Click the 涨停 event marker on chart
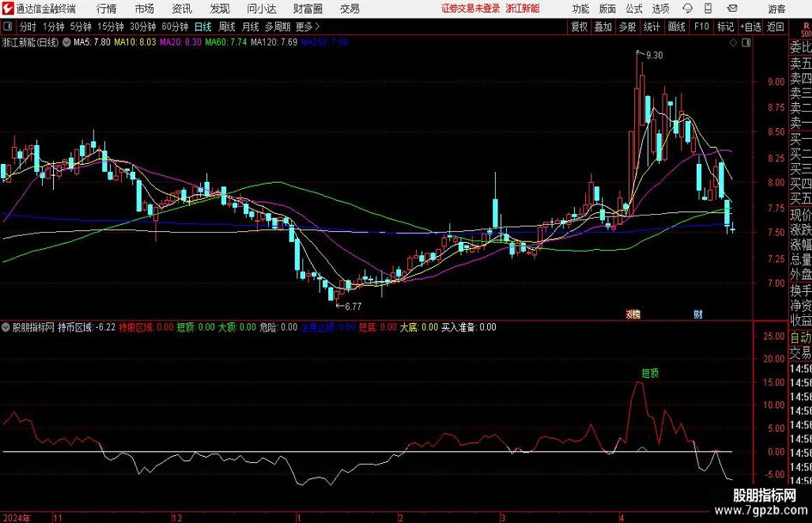The image size is (812, 523). (x=633, y=313)
